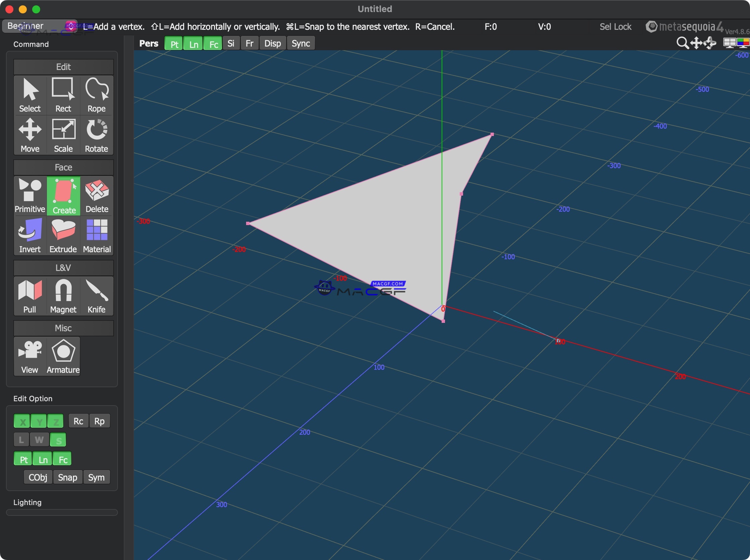Select the Si single view tab

coord(231,43)
